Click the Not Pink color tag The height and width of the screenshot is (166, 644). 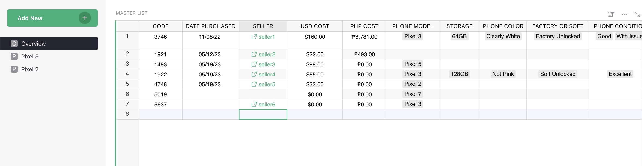(503, 74)
